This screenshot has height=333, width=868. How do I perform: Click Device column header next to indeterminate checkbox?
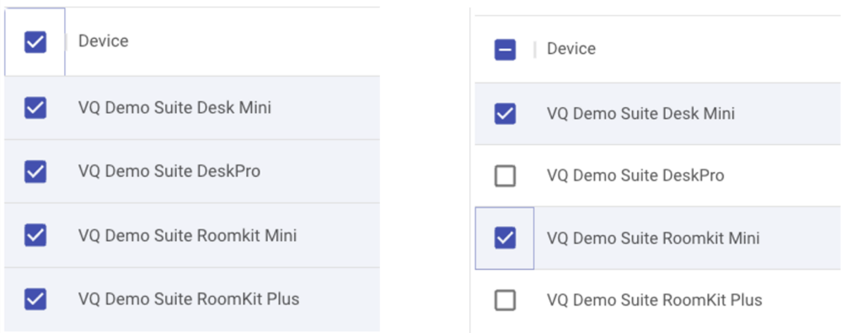click(571, 49)
